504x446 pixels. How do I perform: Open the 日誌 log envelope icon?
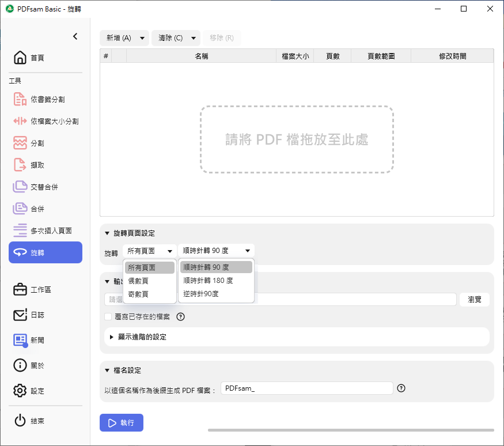pos(20,315)
